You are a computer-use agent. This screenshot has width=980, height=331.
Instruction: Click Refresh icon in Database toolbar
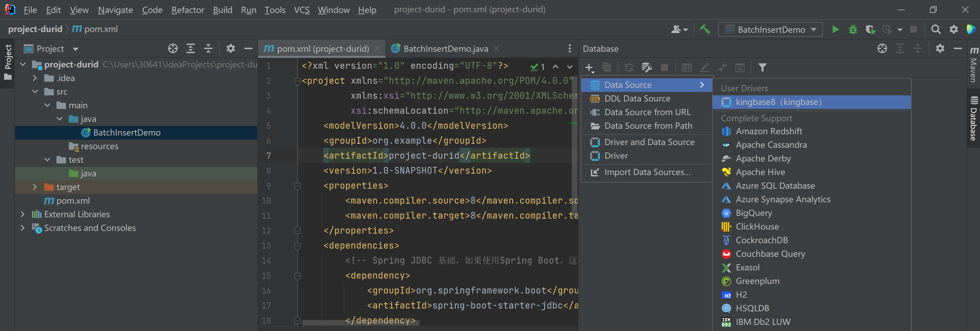point(629,68)
